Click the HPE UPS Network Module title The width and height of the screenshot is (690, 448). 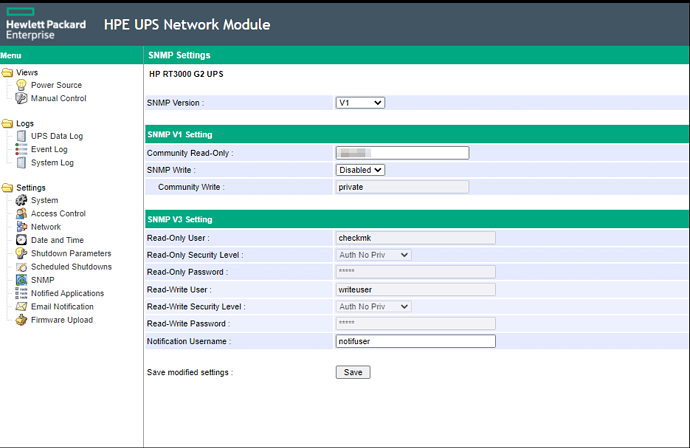187,25
